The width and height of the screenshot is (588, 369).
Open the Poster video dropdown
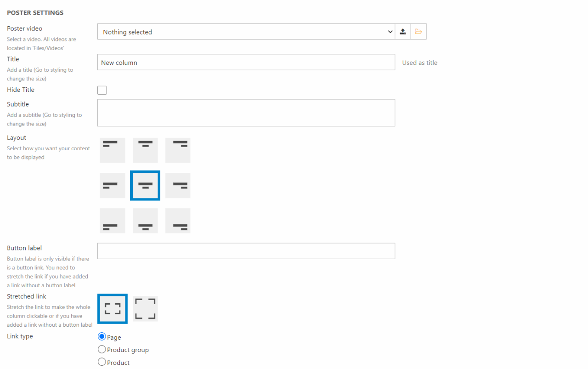[x=246, y=32]
